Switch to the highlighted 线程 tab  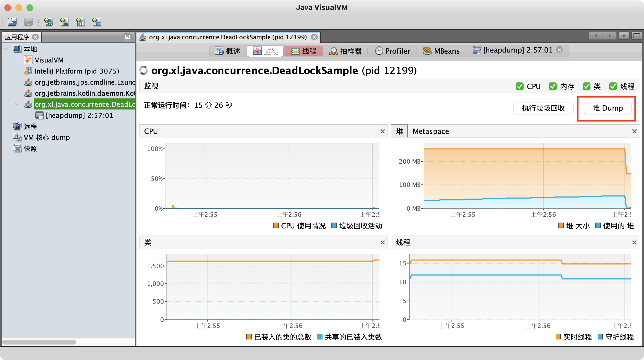click(x=303, y=51)
